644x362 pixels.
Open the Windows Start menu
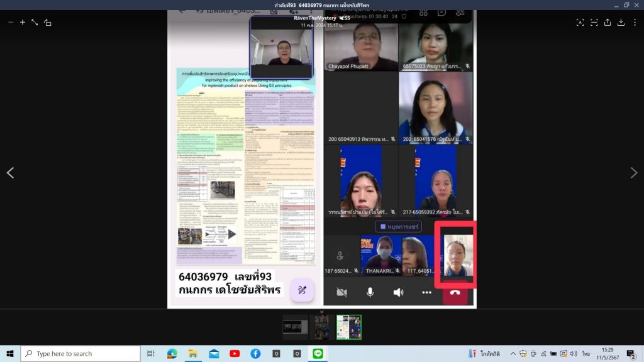pyautogui.click(x=10, y=353)
